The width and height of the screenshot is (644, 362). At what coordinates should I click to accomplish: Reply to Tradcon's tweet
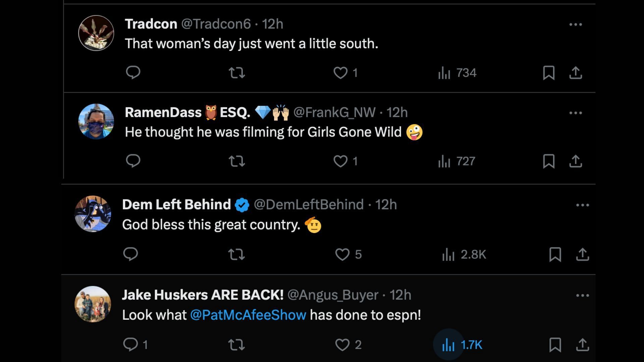[133, 72]
